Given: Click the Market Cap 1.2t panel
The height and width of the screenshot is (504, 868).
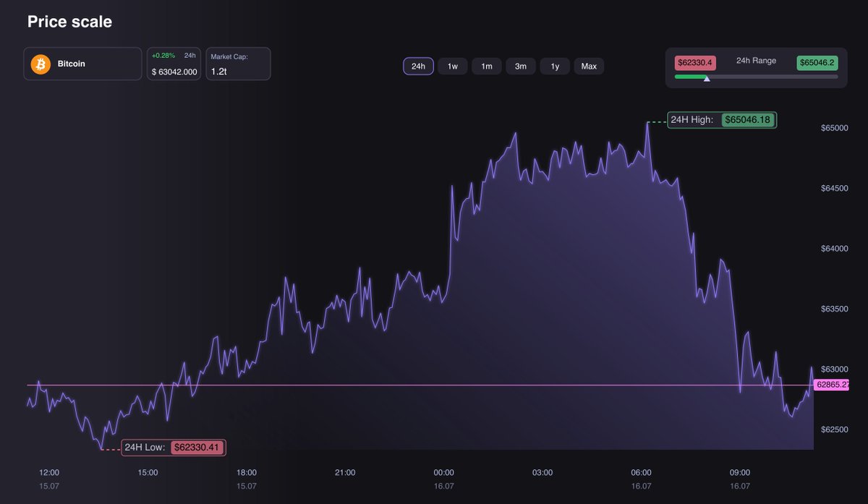Looking at the screenshot, I should (238, 64).
